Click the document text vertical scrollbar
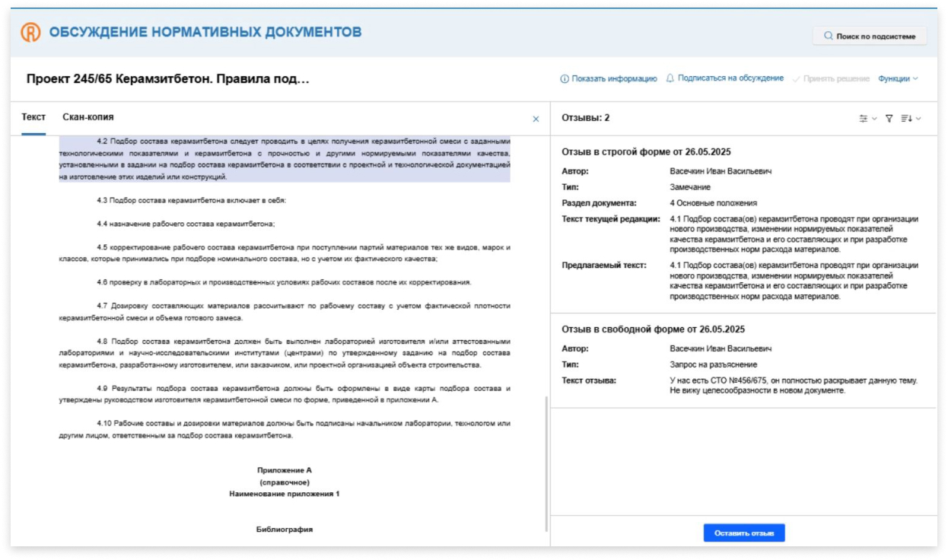 (x=546, y=464)
